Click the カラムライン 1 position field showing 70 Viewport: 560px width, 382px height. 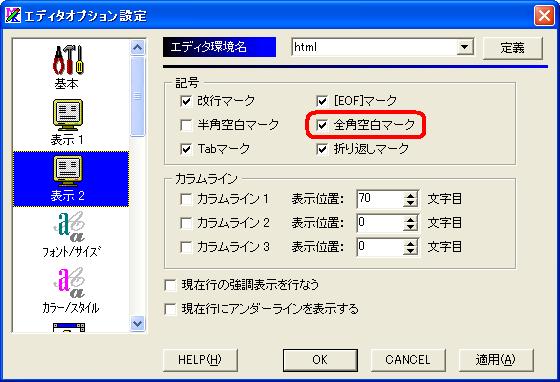(x=380, y=199)
